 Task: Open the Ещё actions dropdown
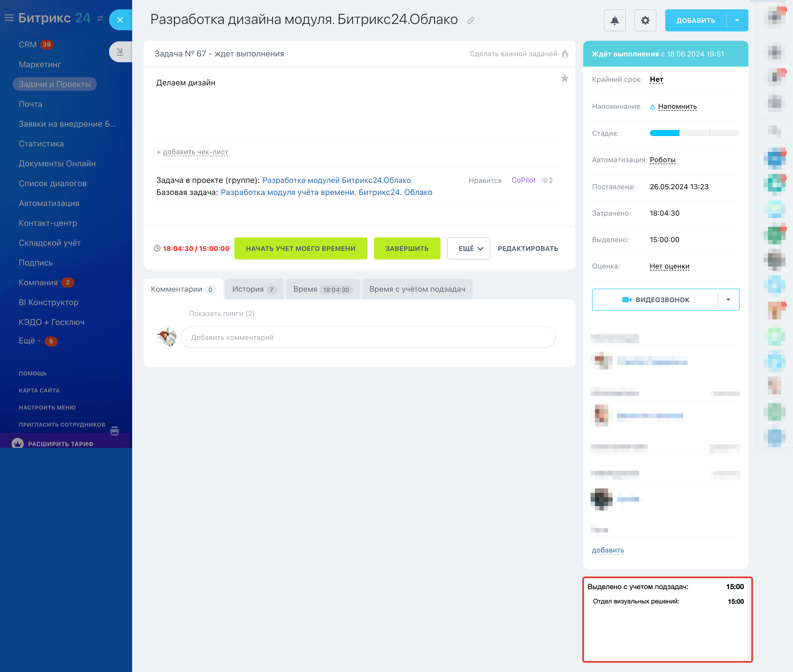click(468, 248)
